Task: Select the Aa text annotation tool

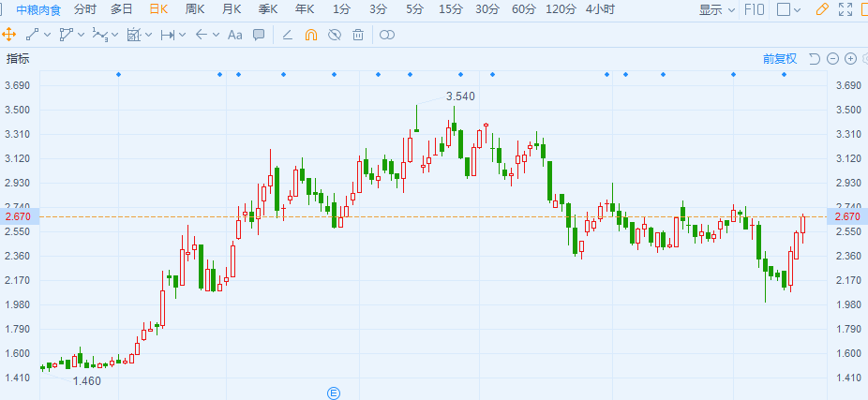Action: coord(235,35)
